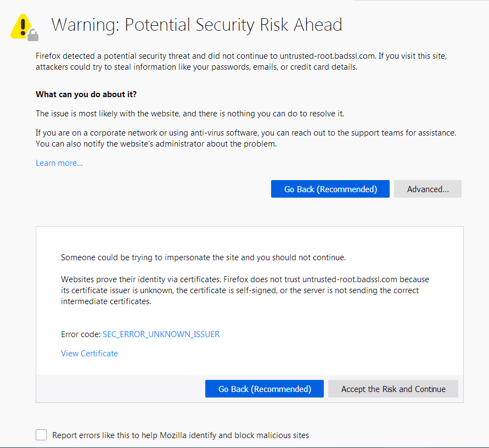Click the gray padlock icon beside the warning triangle

[x=33, y=35]
